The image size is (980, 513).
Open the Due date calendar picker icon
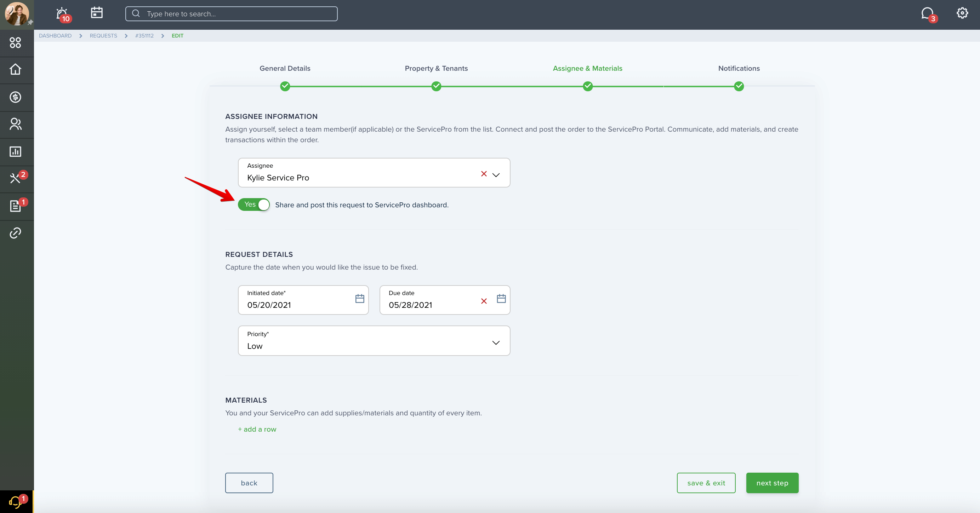501,299
